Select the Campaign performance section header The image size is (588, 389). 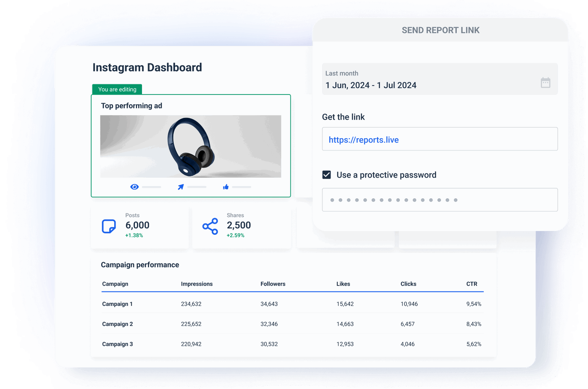140,265
